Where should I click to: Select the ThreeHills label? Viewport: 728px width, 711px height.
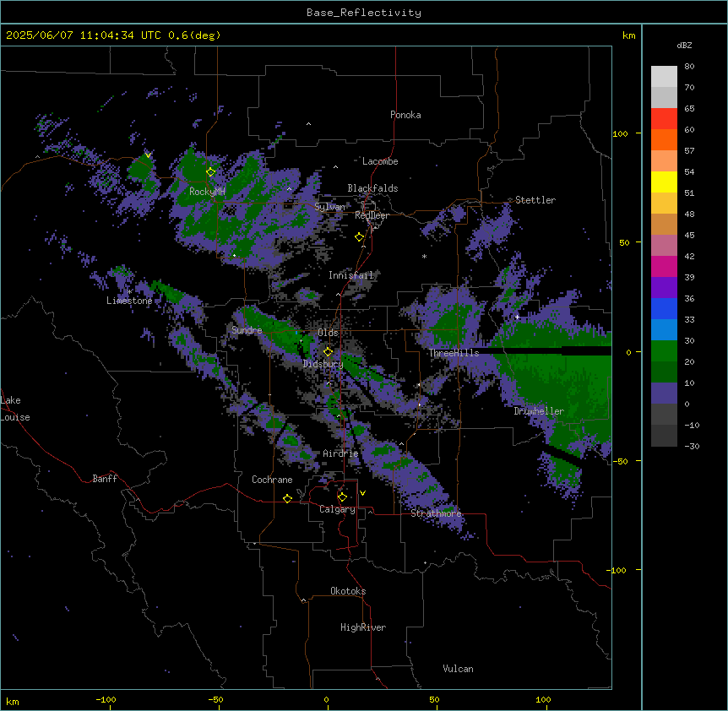coord(454,353)
